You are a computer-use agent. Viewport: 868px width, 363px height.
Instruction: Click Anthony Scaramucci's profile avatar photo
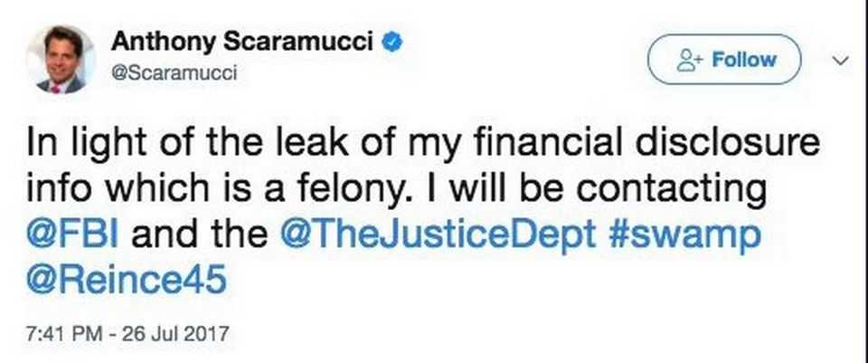click(61, 59)
